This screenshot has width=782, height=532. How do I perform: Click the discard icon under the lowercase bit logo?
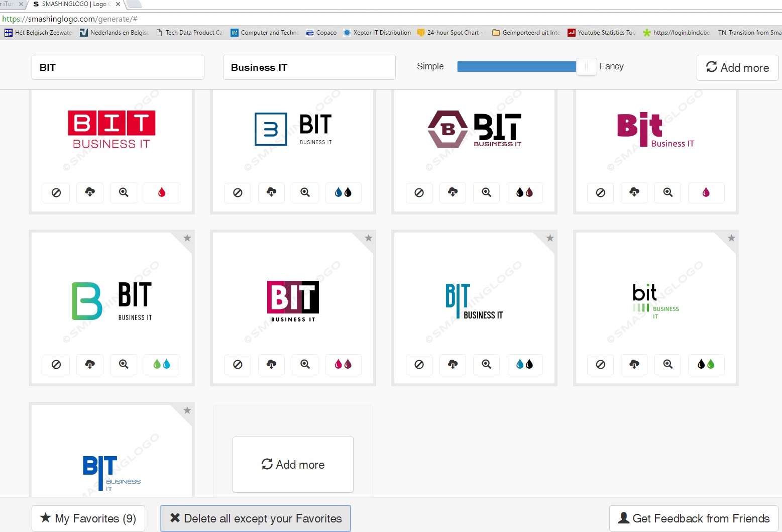600,365
